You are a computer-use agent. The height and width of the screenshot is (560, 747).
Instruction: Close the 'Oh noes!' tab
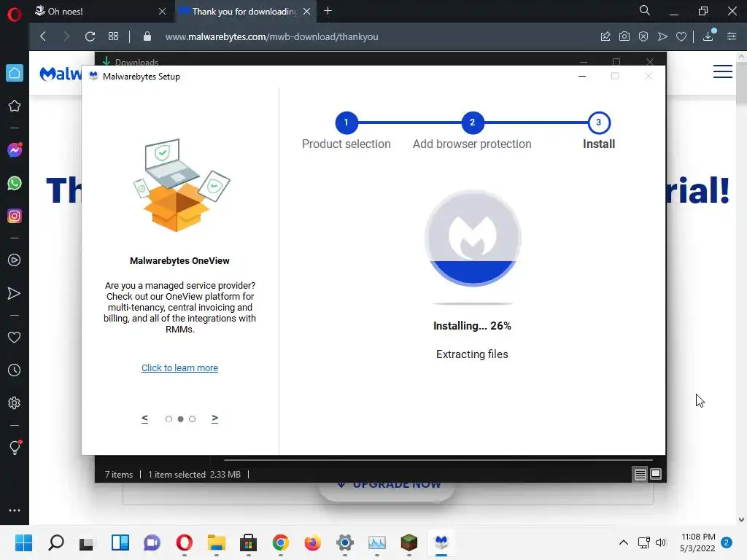[x=163, y=12]
